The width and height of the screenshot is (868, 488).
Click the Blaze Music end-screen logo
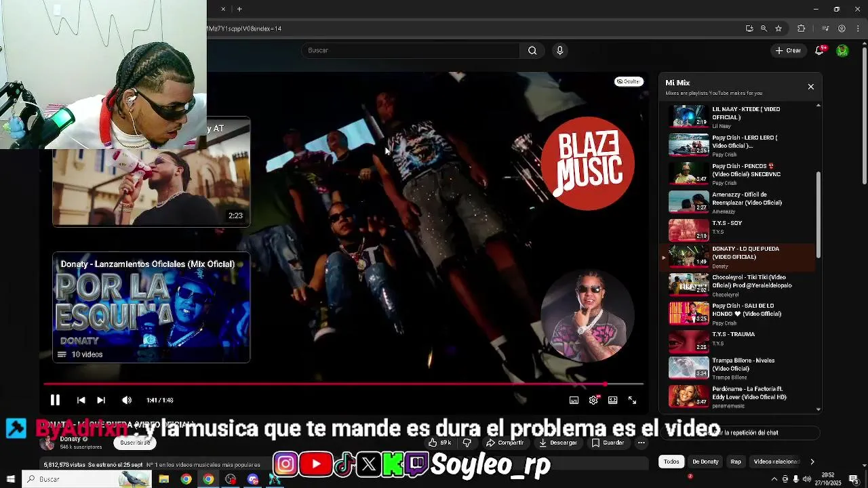pos(588,163)
